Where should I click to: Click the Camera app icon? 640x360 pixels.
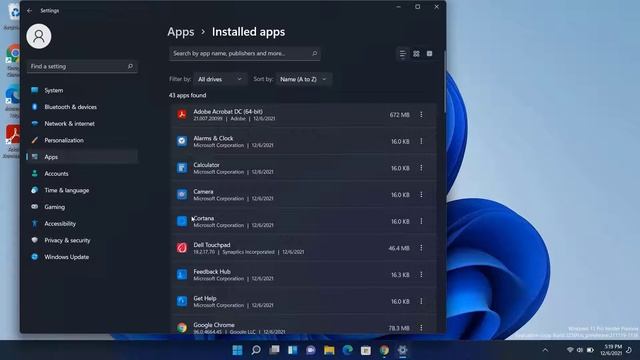click(x=182, y=194)
